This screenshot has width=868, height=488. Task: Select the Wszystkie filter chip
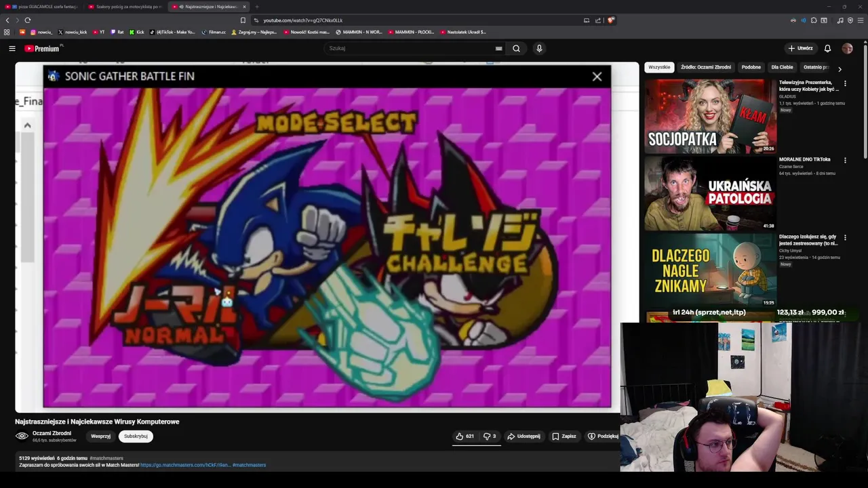(x=659, y=67)
